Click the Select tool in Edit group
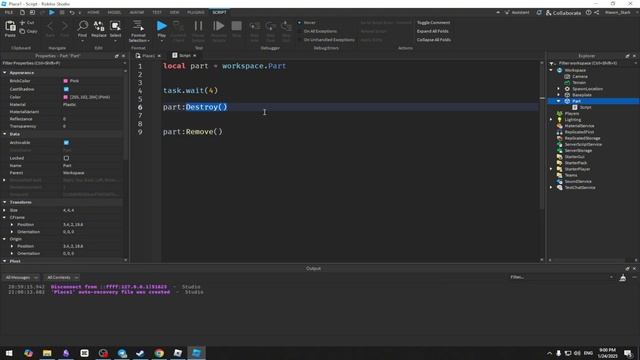 [x=116, y=27]
